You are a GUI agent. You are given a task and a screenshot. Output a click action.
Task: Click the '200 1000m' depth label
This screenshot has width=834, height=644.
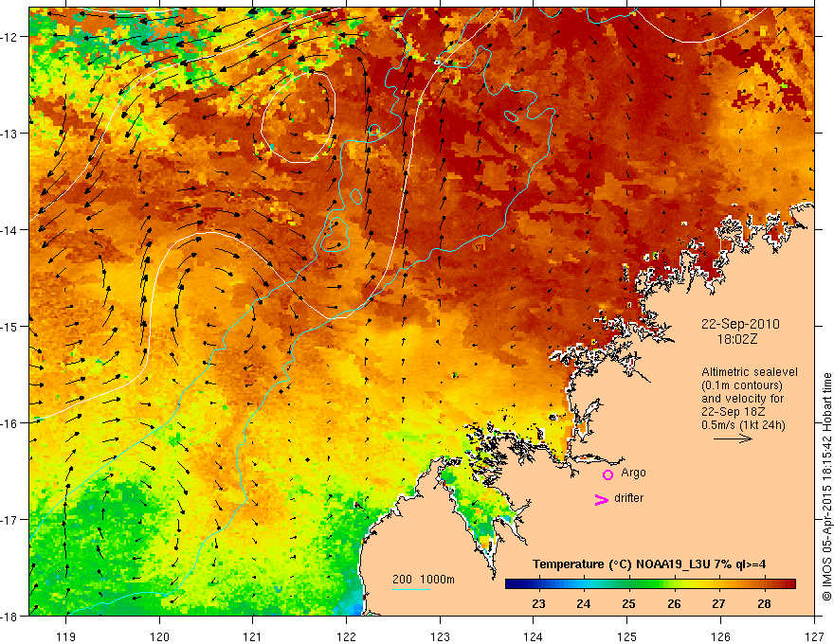424,580
